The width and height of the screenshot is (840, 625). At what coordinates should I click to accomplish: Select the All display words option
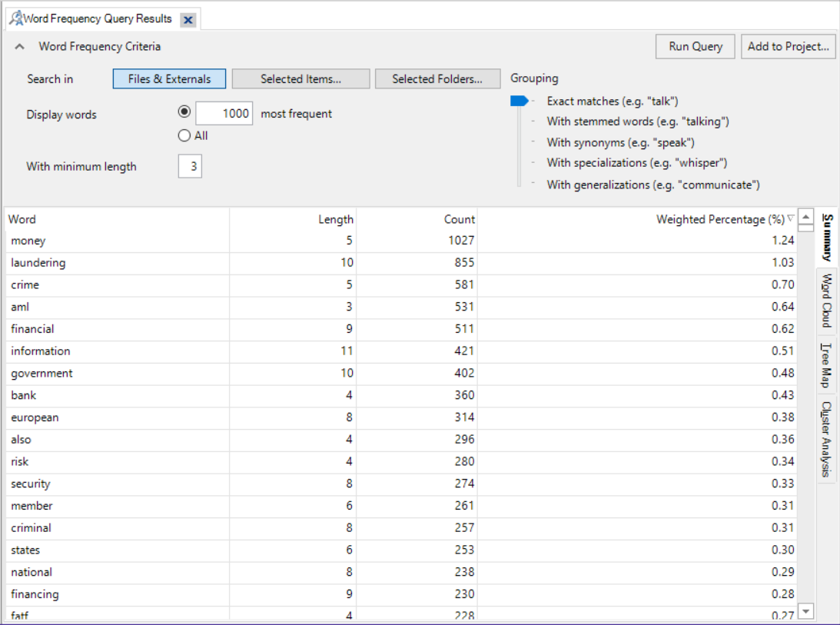click(x=184, y=135)
